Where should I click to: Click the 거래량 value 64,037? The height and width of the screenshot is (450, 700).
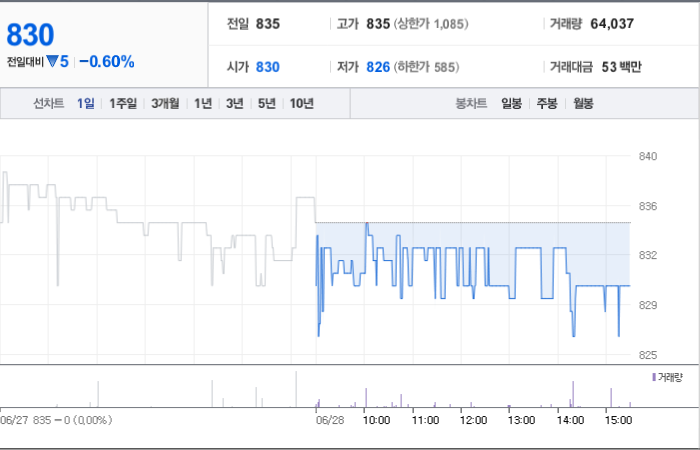tap(612, 24)
